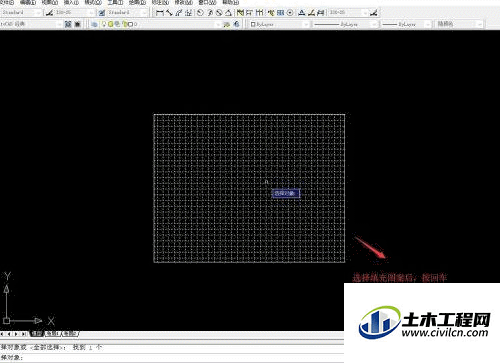The image size is (500, 363).
Task: Open Dimension Style manager icon at toolbar end
Action: tap(374, 13)
